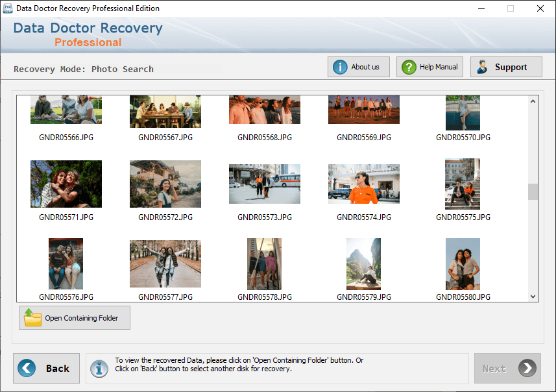
Task: Select thumbnail for GNDR05580.JPG
Action: [463, 264]
